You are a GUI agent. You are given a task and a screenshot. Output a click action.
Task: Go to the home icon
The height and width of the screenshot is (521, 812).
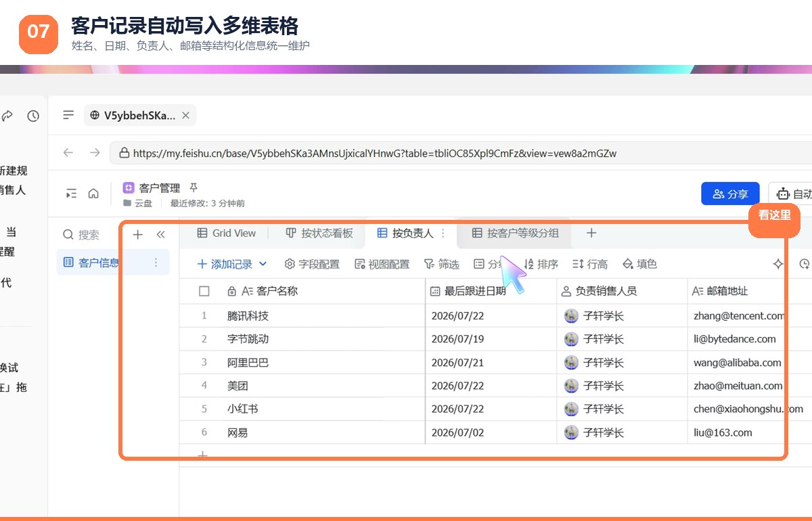tap(94, 194)
